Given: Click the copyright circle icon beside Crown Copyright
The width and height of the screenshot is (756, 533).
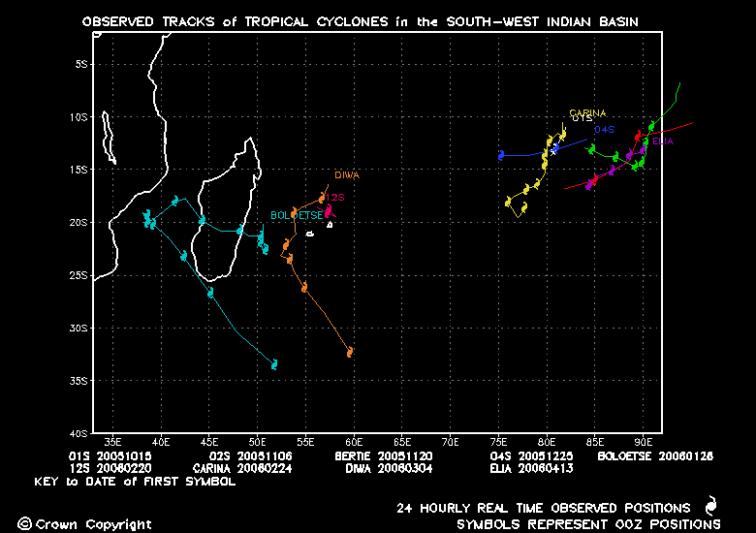Looking at the screenshot, I should (x=23, y=524).
